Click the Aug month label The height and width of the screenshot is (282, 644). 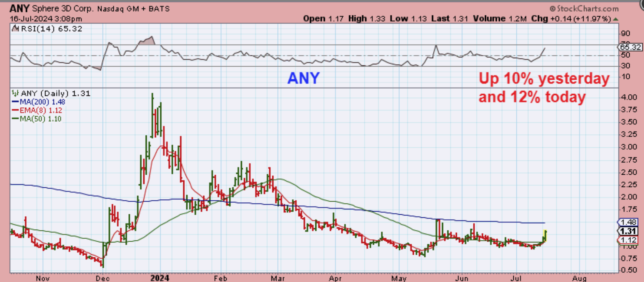coord(579,278)
